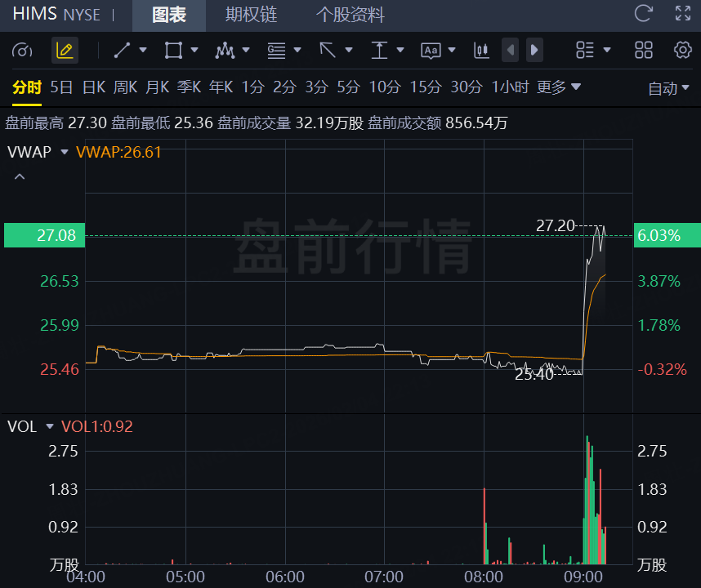Click the 盘前最低 25.36 stat
The width and height of the screenshot is (701, 588).
[x=162, y=122]
